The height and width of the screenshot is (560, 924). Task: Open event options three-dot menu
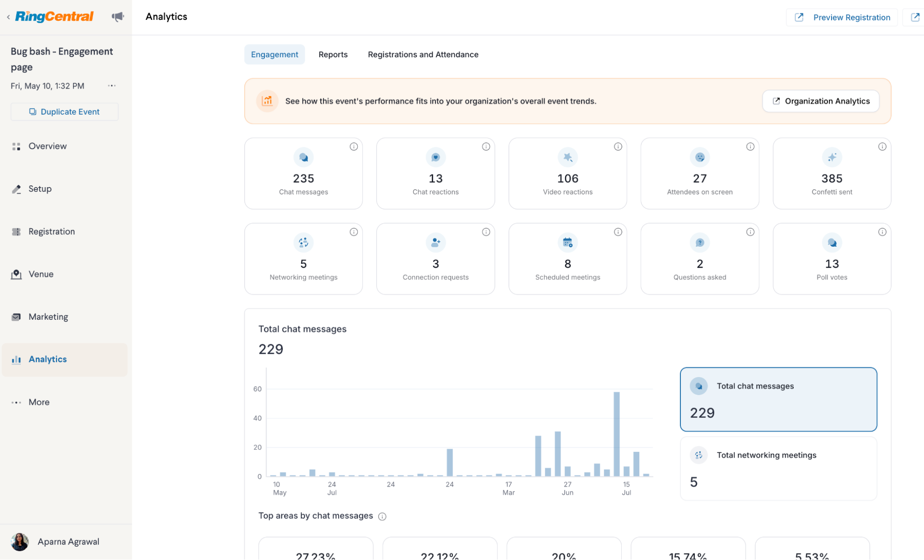click(x=112, y=86)
